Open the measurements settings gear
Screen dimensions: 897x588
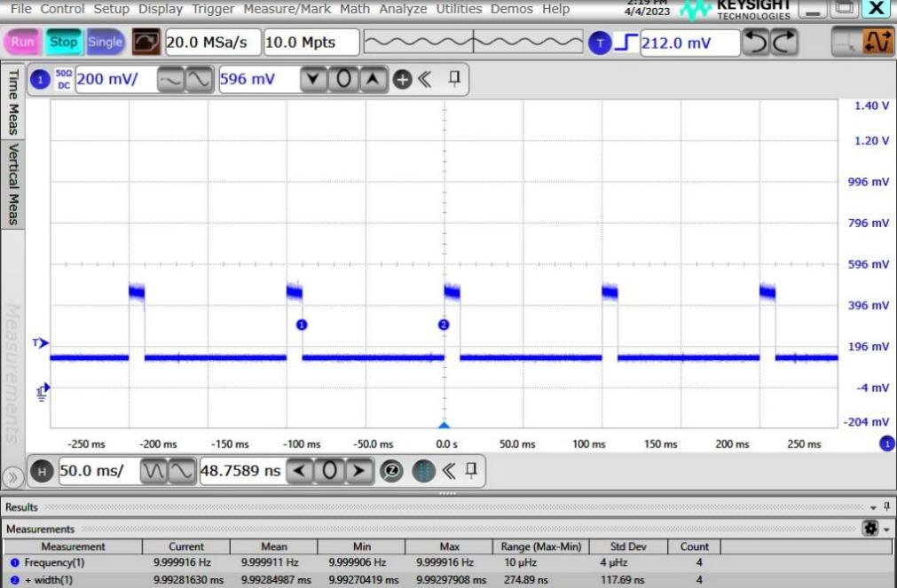coord(870,528)
